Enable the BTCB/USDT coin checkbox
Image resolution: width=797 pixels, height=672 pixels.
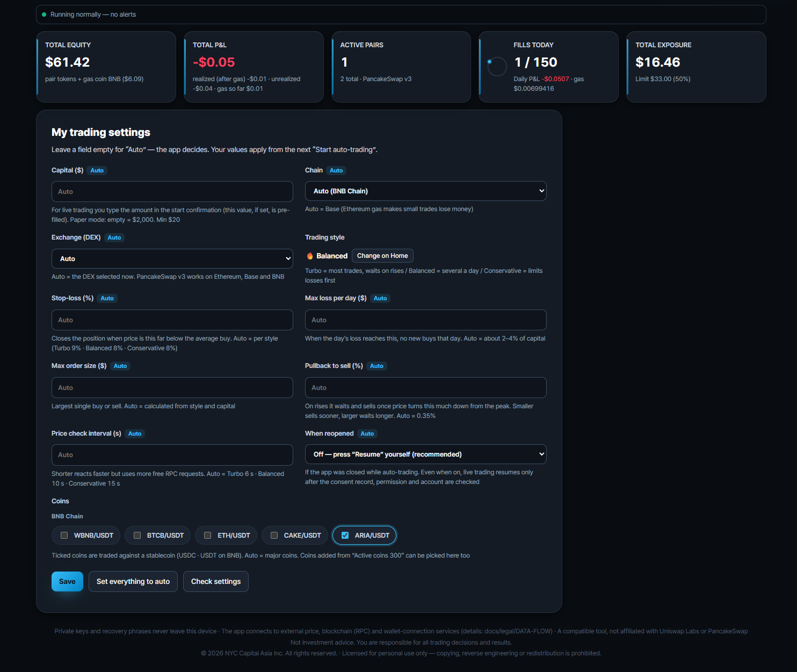(x=137, y=536)
